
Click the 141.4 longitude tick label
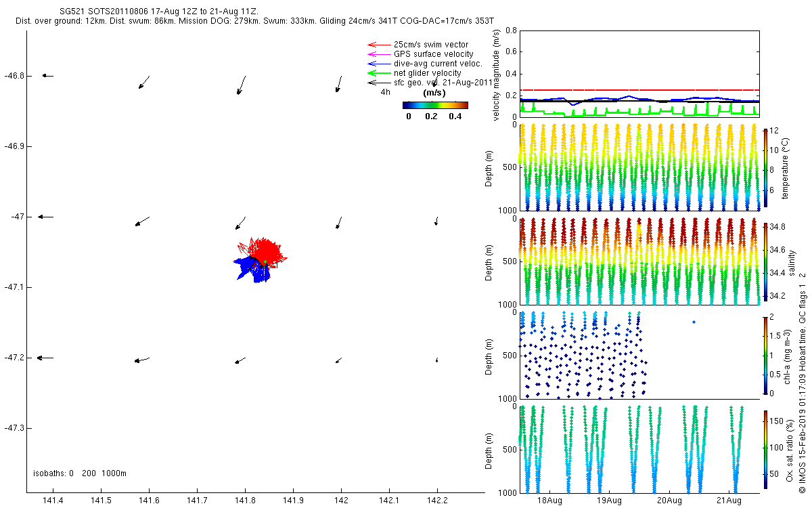pyautogui.click(x=52, y=501)
